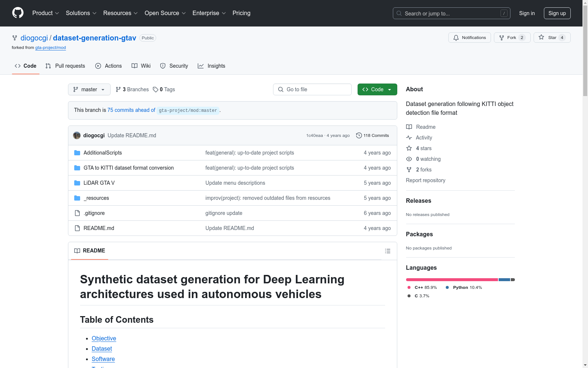Open the 75 commits ahead link
Image resolution: width=588 pixels, height=368 pixels.
(x=131, y=110)
